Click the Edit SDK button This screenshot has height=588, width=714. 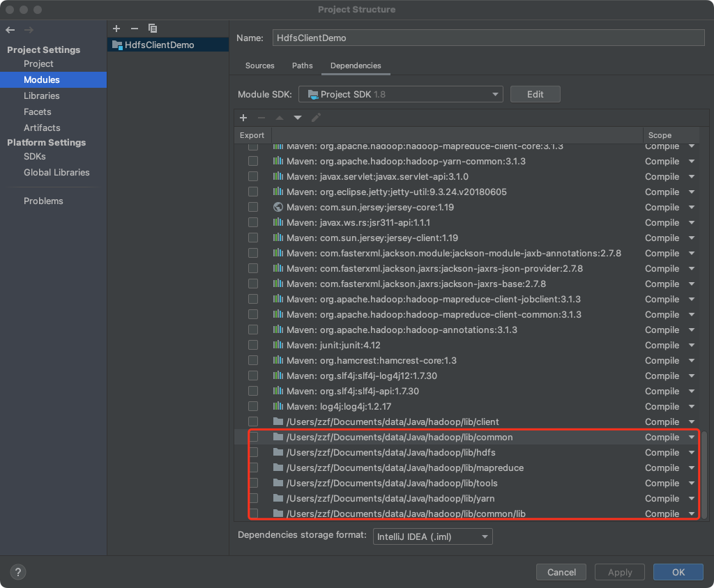pyautogui.click(x=535, y=94)
